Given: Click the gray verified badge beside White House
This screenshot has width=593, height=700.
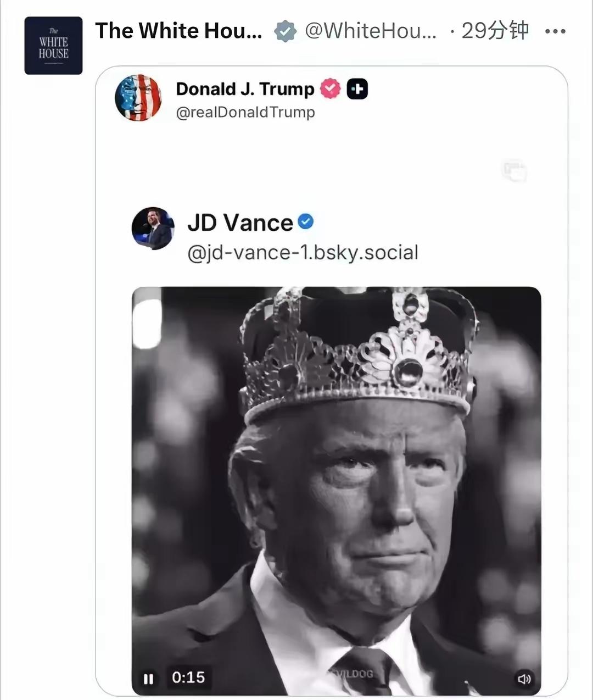Looking at the screenshot, I should tap(285, 31).
